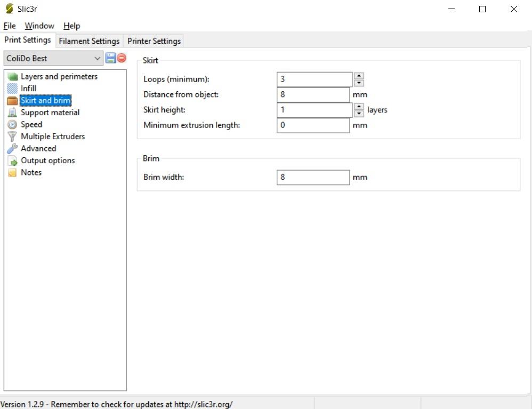The height and width of the screenshot is (409, 532).
Task: Click the Advanced wrench icon
Action: pos(12,149)
